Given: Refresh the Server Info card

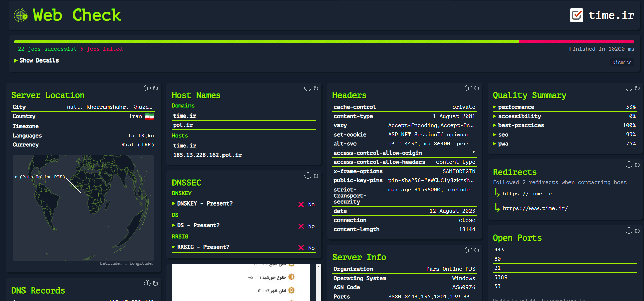Looking at the screenshot, I should [477, 250].
